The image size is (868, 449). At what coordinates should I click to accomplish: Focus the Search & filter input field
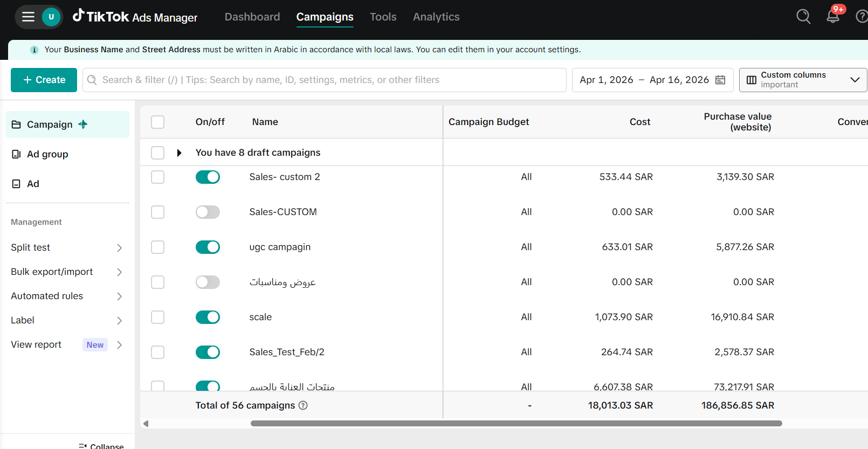pos(323,80)
